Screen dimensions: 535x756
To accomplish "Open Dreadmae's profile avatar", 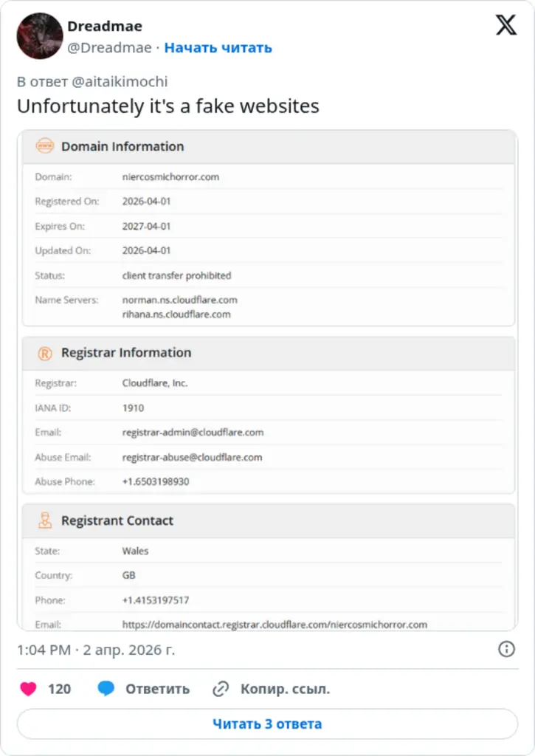I will point(40,35).
